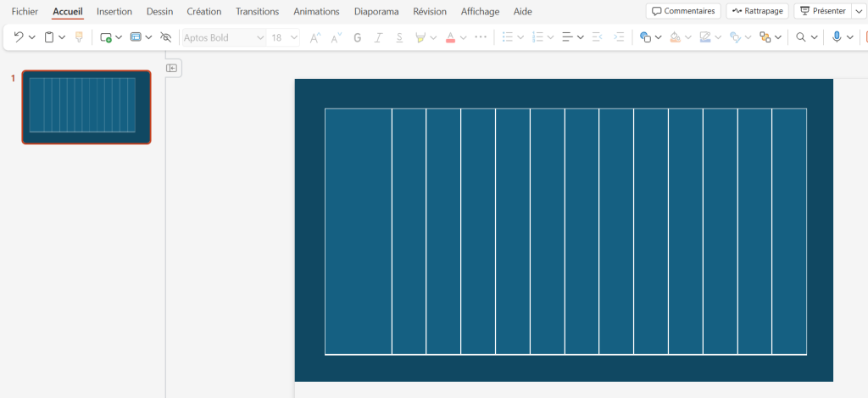Apply the red font color

tap(450, 37)
